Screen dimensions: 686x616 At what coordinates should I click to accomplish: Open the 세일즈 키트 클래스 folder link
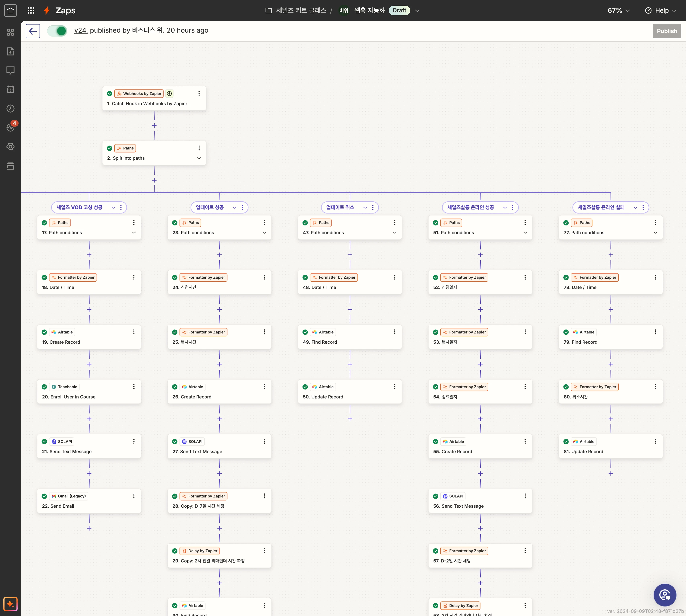point(295,10)
